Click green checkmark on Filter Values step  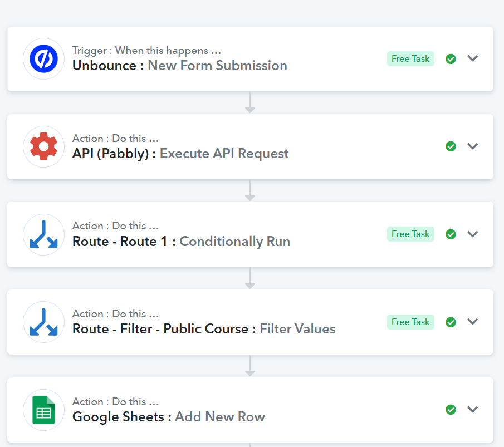(451, 322)
